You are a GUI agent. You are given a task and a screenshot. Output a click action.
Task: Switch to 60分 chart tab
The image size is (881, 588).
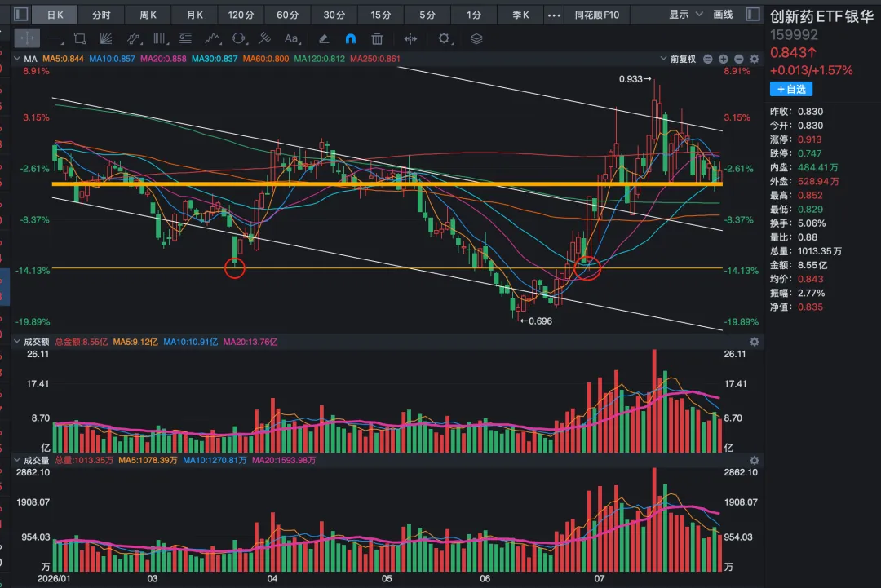tap(288, 15)
